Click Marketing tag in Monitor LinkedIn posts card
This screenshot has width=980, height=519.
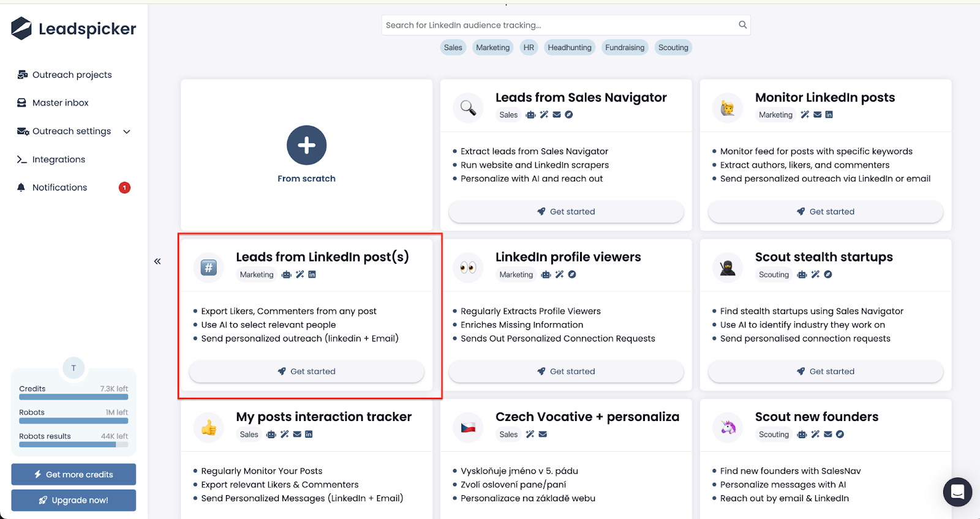tap(775, 115)
